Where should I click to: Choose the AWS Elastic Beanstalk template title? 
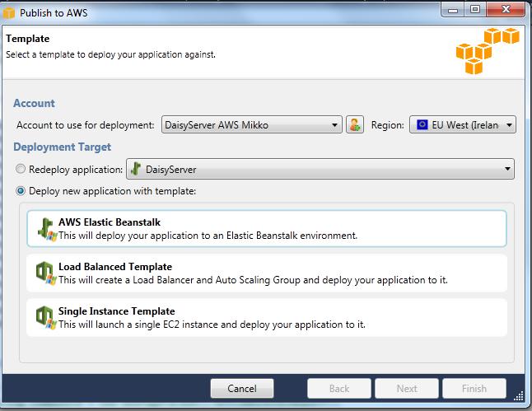110,222
